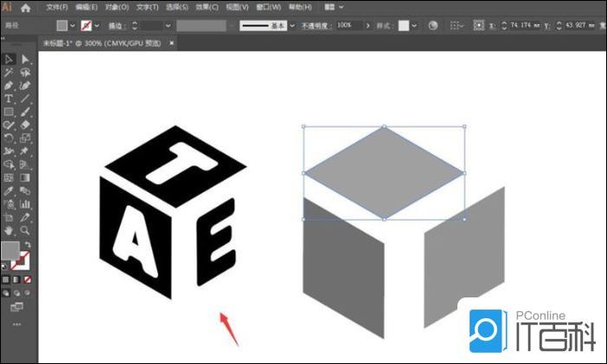Image resolution: width=607 pixels, height=364 pixels.
Task: Activate the Slice tool
Action: click(x=25, y=217)
